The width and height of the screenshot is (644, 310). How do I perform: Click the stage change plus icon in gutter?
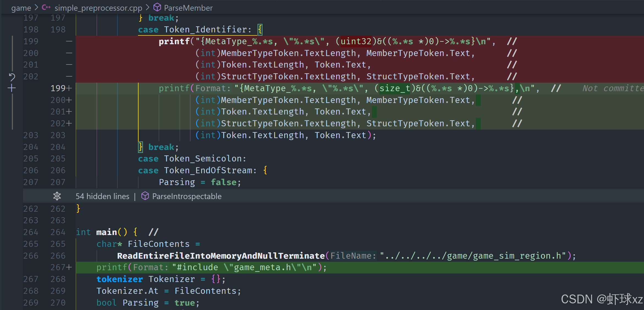coord(12,88)
